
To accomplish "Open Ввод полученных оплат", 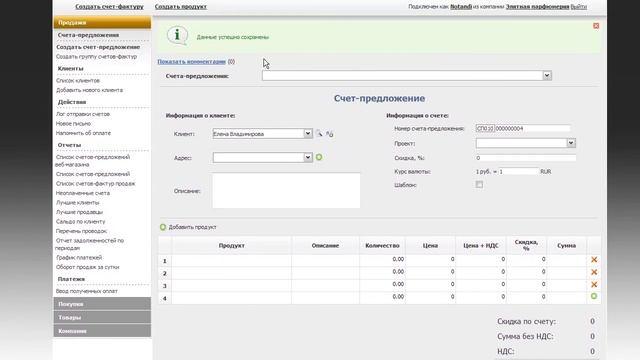I will click(x=87, y=291).
